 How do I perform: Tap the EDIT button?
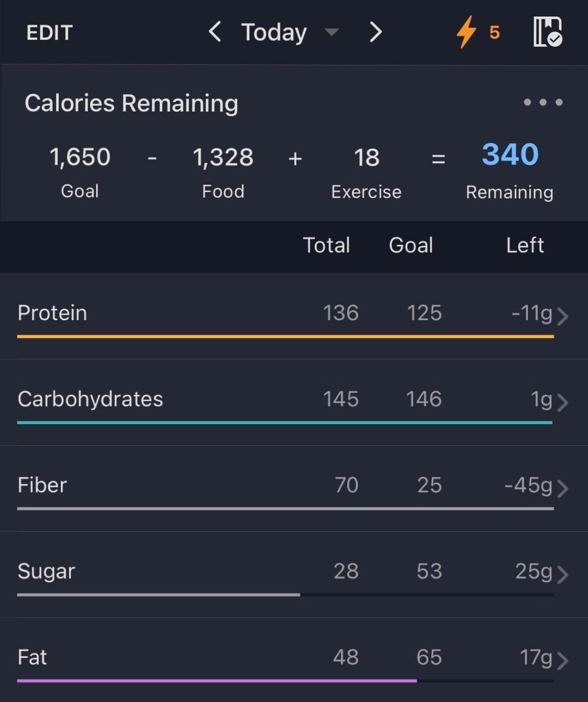pyautogui.click(x=50, y=33)
